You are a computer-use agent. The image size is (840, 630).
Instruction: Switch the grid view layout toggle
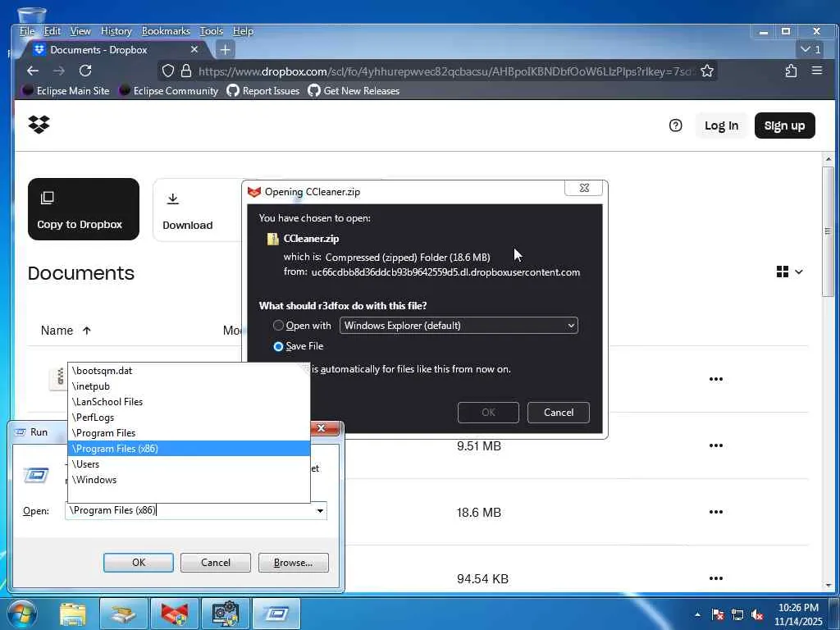(x=790, y=272)
